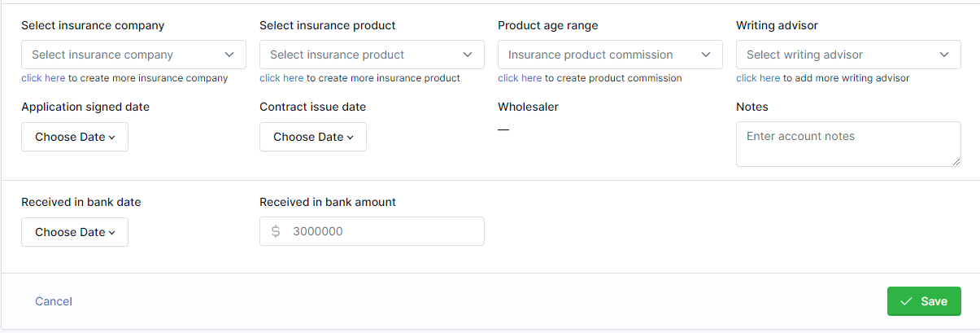Follow link to add more writing advisor
The height and width of the screenshot is (333, 980).
(758, 78)
